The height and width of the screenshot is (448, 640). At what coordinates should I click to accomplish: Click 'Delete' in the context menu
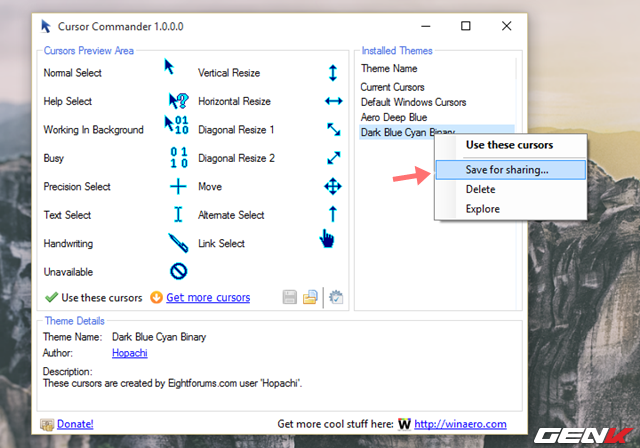(x=480, y=189)
